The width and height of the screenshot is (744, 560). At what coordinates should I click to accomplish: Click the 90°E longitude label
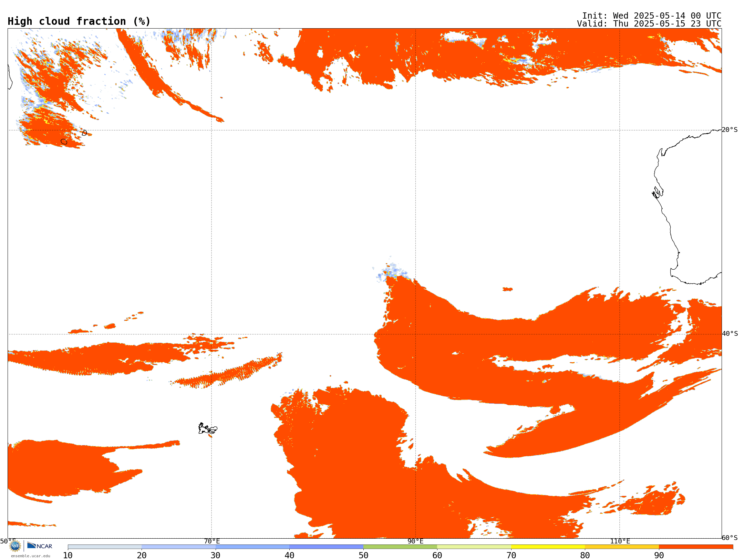coord(415,541)
